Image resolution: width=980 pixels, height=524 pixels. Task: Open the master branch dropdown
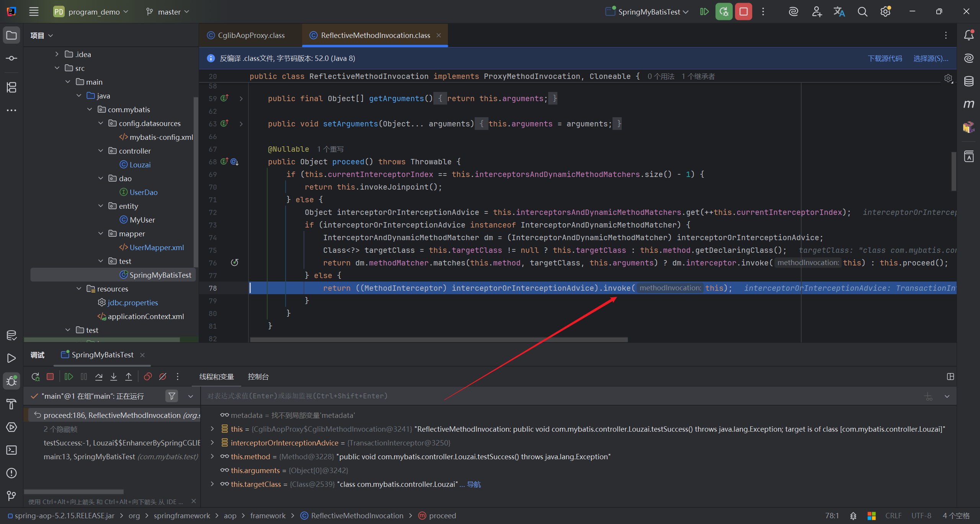point(168,12)
